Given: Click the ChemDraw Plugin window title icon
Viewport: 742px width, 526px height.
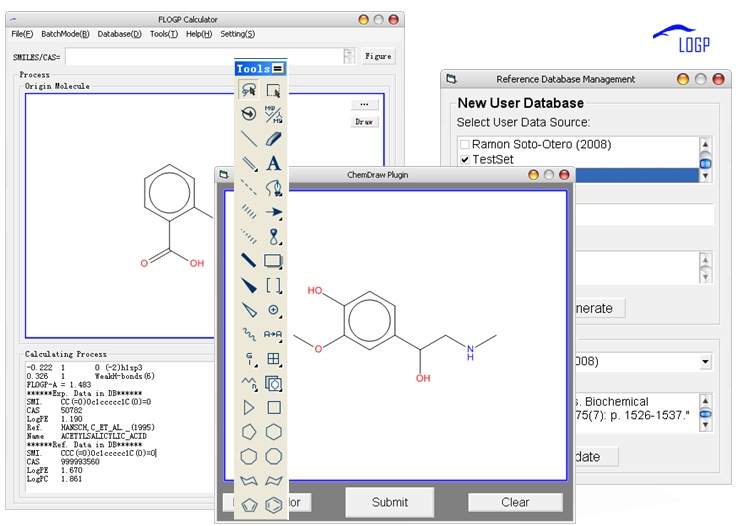Looking at the screenshot, I should (x=224, y=175).
